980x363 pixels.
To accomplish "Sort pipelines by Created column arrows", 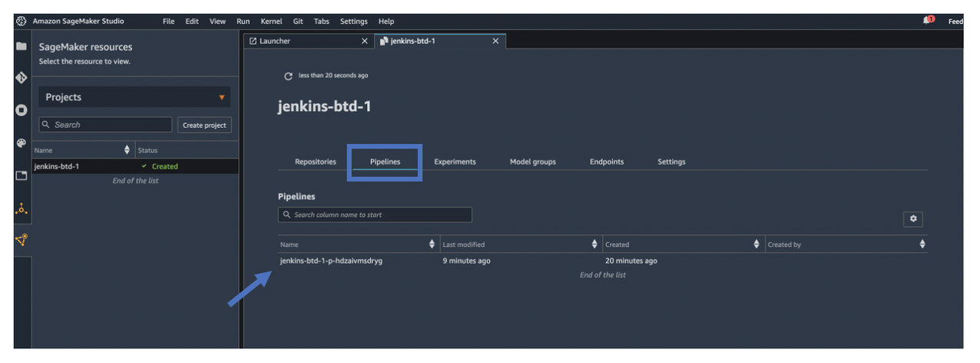I will click(x=757, y=245).
